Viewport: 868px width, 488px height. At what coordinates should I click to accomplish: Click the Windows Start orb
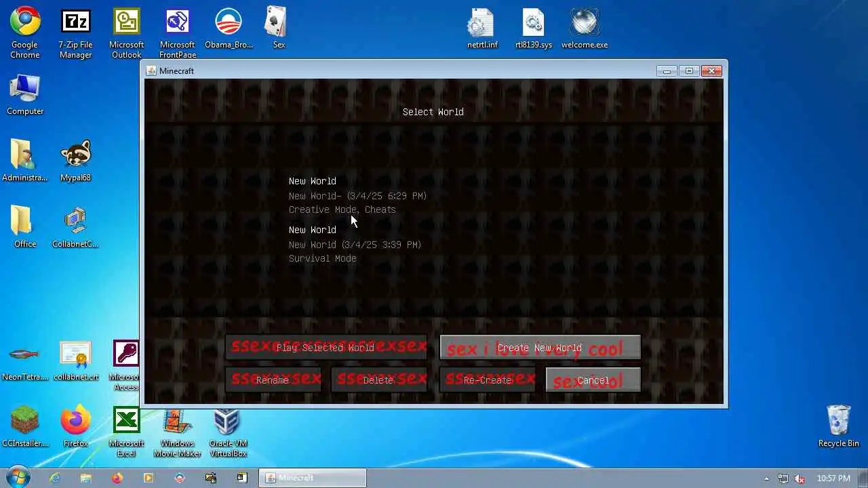click(17, 478)
